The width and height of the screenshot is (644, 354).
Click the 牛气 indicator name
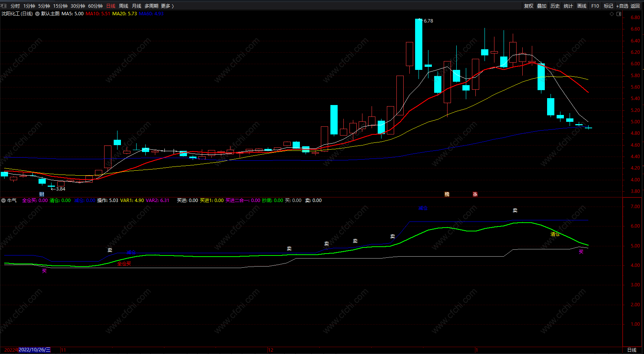tap(12, 200)
